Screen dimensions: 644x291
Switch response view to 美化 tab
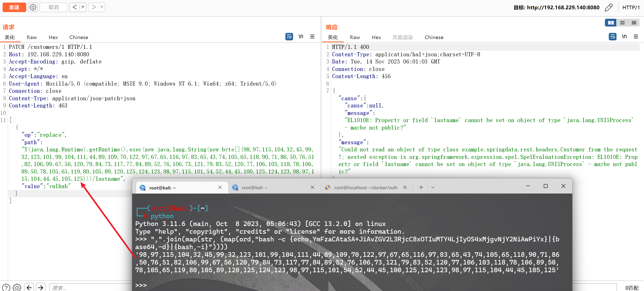pos(333,37)
